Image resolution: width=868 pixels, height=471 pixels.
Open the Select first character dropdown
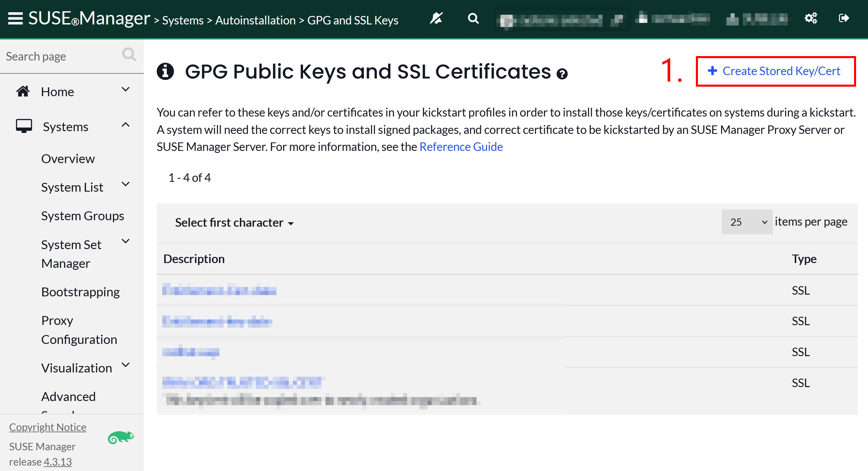tap(234, 223)
